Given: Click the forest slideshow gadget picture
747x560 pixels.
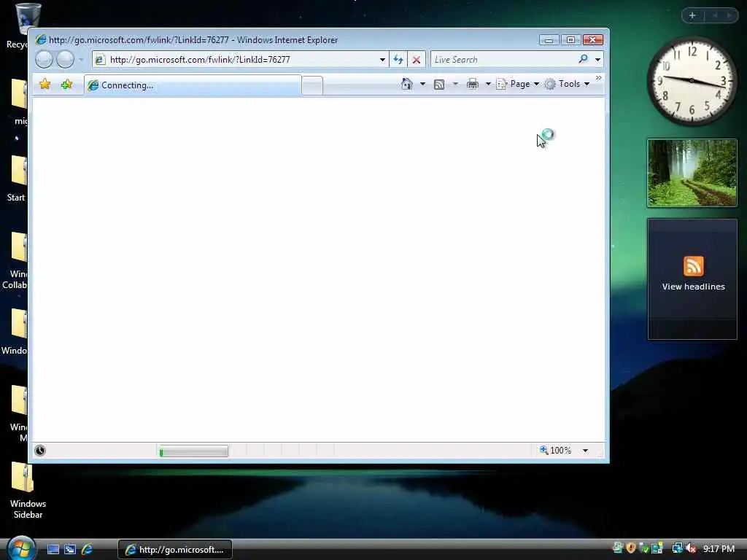Looking at the screenshot, I should pos(692,173).
